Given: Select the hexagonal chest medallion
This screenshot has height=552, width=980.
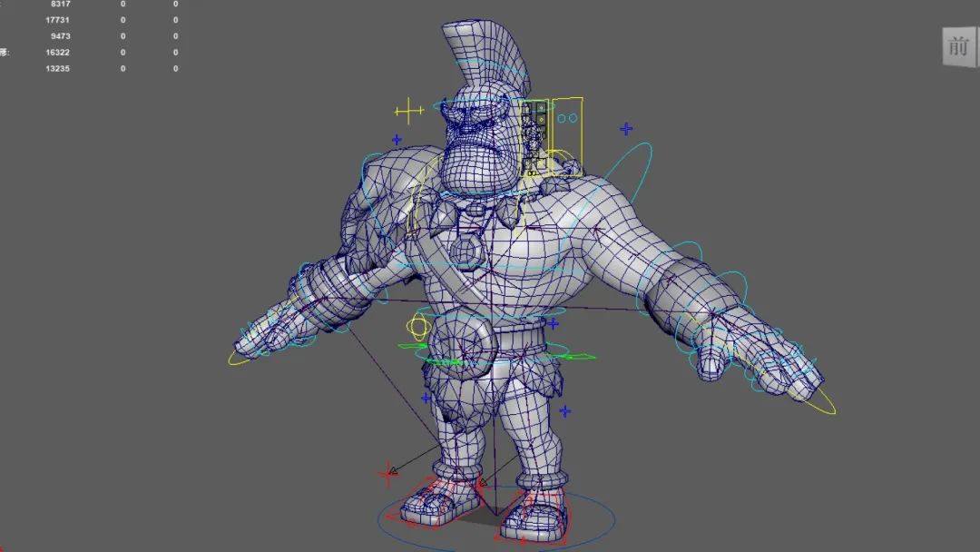Looking at the screenshot, I should pyautogui.click(x=465, y=250).
